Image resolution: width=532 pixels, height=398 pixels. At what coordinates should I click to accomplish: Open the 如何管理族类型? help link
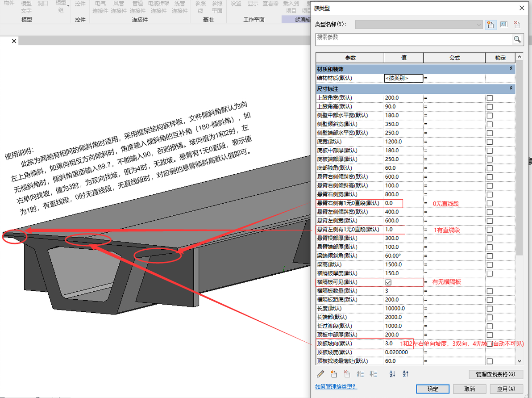(x=336, y=386)
